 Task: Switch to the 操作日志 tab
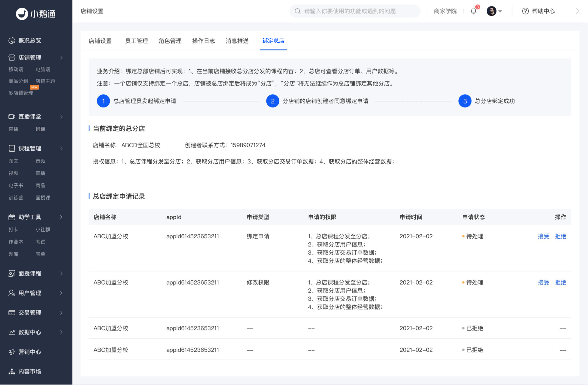203,41
